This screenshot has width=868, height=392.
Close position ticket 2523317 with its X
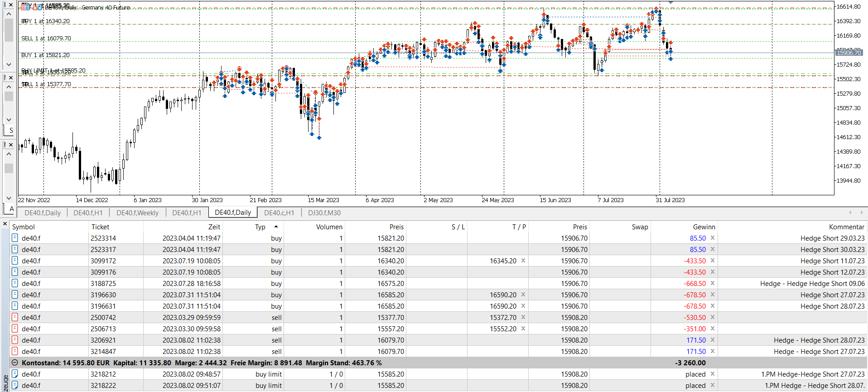tap(712, 249)
